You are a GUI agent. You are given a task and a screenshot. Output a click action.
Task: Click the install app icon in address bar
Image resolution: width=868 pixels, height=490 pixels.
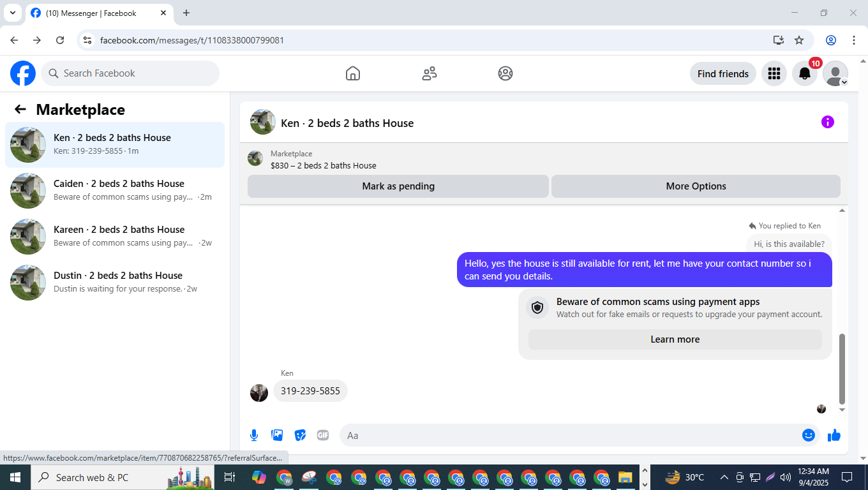(778, 40)
